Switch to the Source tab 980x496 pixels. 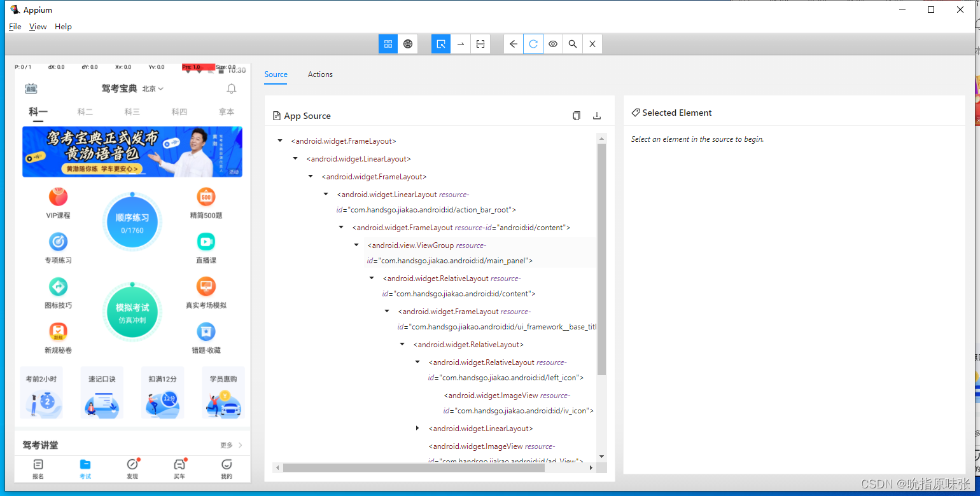[276, 74]
